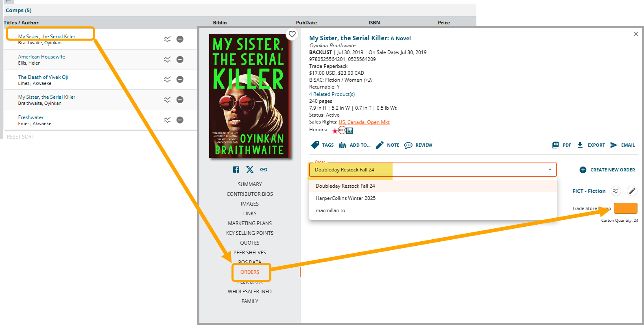Click the compare icon for Freshwater

167,120
